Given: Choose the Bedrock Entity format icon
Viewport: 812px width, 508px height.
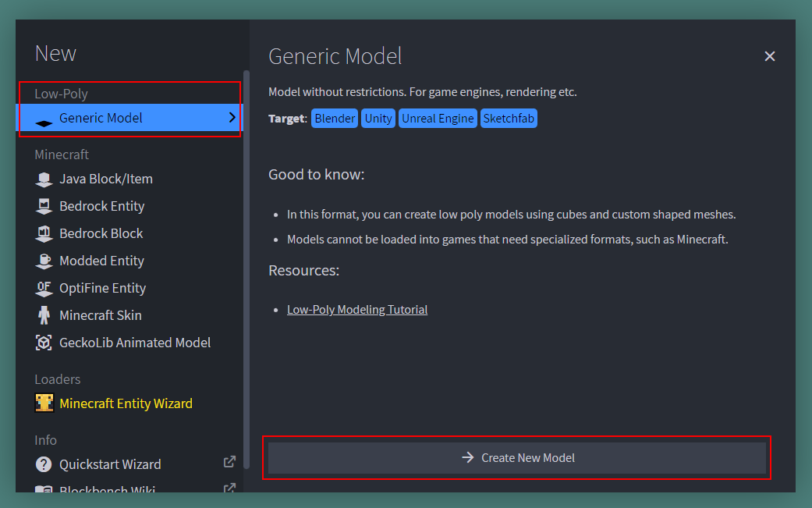Looking at the screenshot, I should tap(44, 207).
